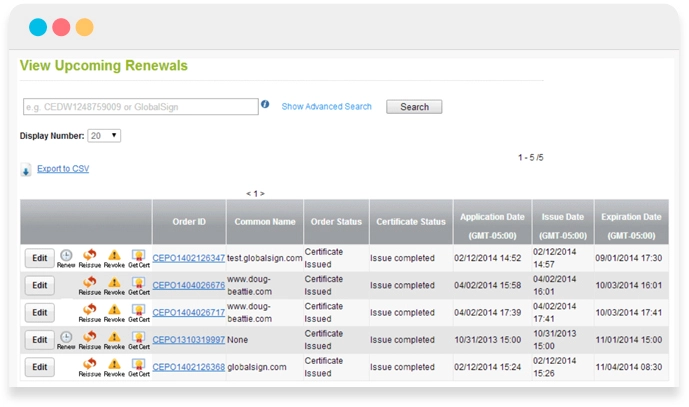Click Revoke icon for order CEPO1404026717
This screenshot has height=407, width=689.
click(114, 311)
